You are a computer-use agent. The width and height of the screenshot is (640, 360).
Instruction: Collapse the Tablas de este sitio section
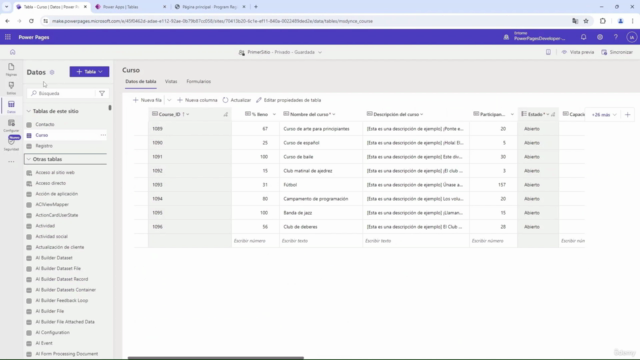point(29,111)
